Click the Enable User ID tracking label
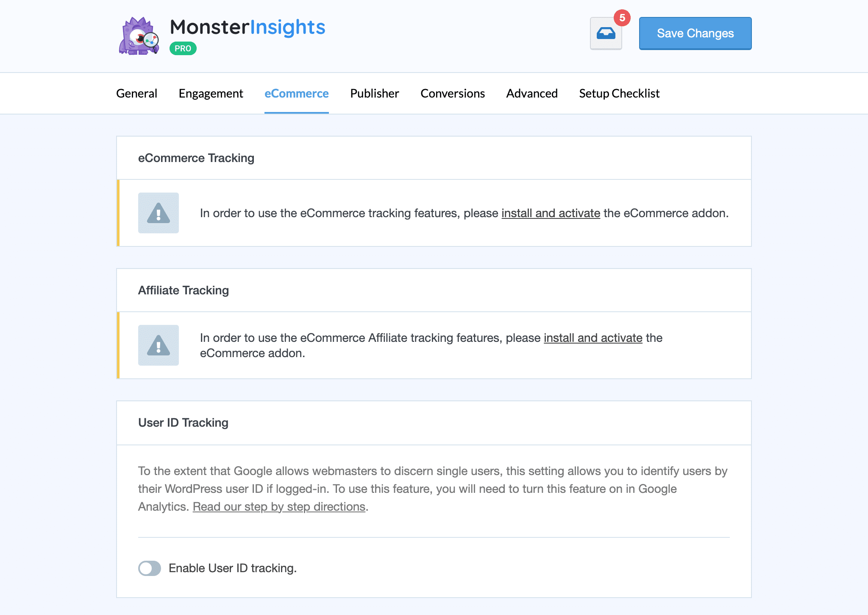 [x=233, y=568]
